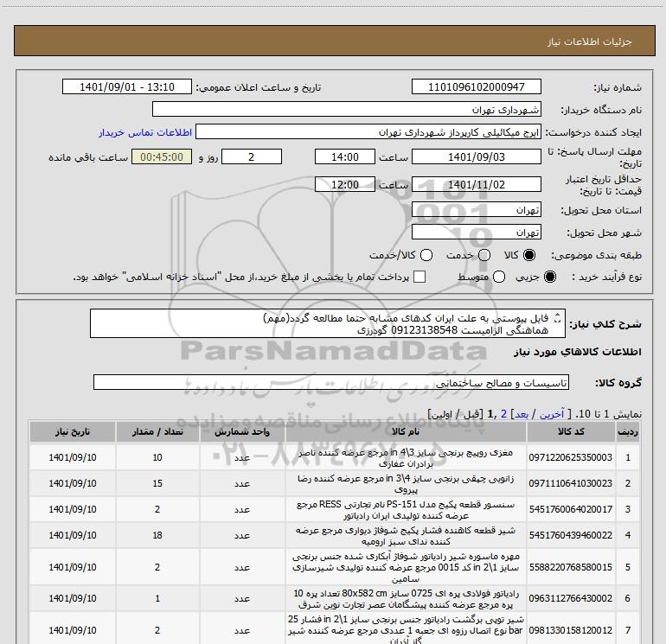Select the کالا/خدمت radio button
The height and width of the screenshot is (644, 666).
[x=426, y=255]
